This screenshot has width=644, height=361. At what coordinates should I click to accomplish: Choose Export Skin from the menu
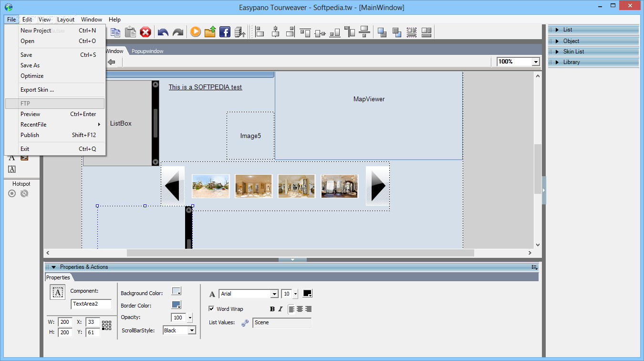click(55, 90)
